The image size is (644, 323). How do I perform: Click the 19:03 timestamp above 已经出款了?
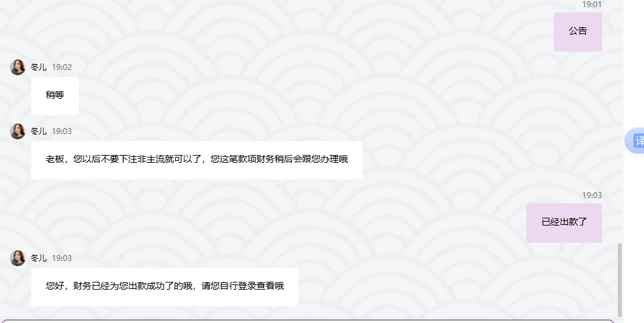(x=592, y=195)
